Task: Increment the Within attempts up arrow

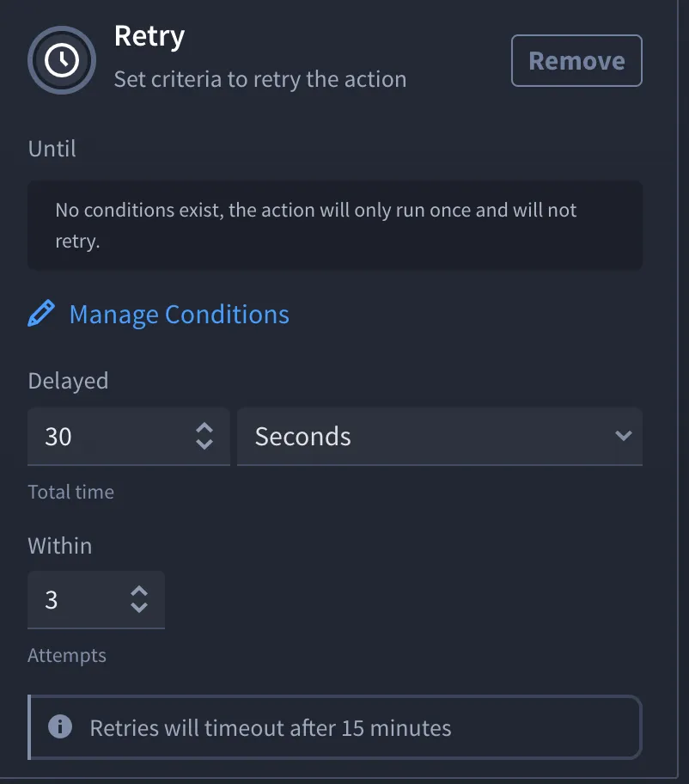Action: 139,591
